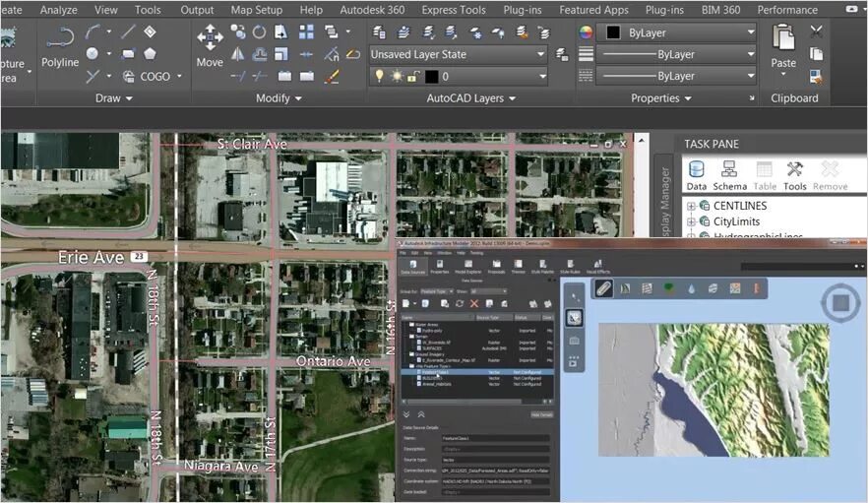Viewport: 868px width, 503px height.
Task: Switch to the Express Tools tab
Action: point(453,10)
